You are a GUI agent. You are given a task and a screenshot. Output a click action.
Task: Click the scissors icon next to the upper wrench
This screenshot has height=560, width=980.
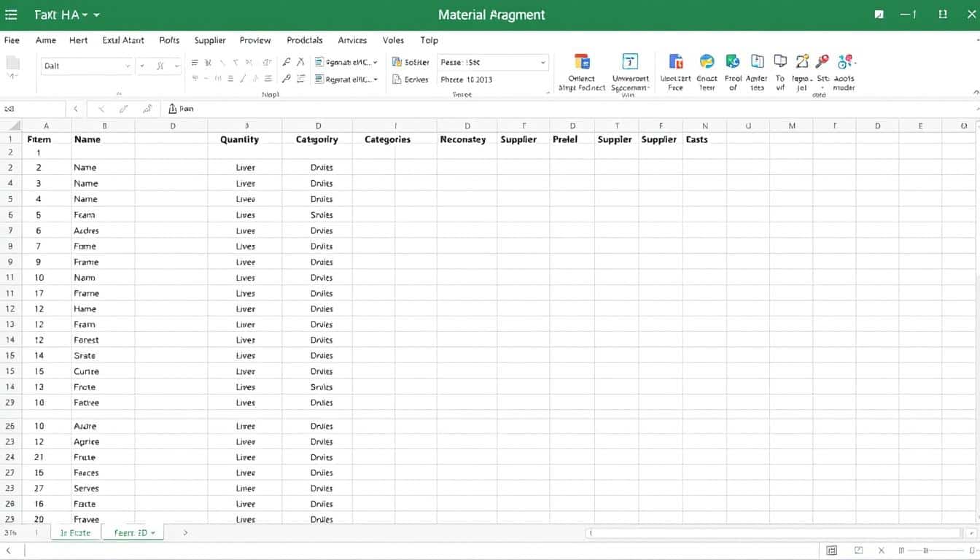coord(301,62)
